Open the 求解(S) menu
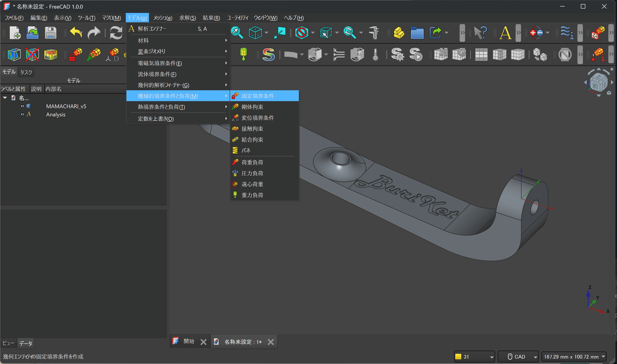Viewport: 617px width, 364px height. click(188, 18)
